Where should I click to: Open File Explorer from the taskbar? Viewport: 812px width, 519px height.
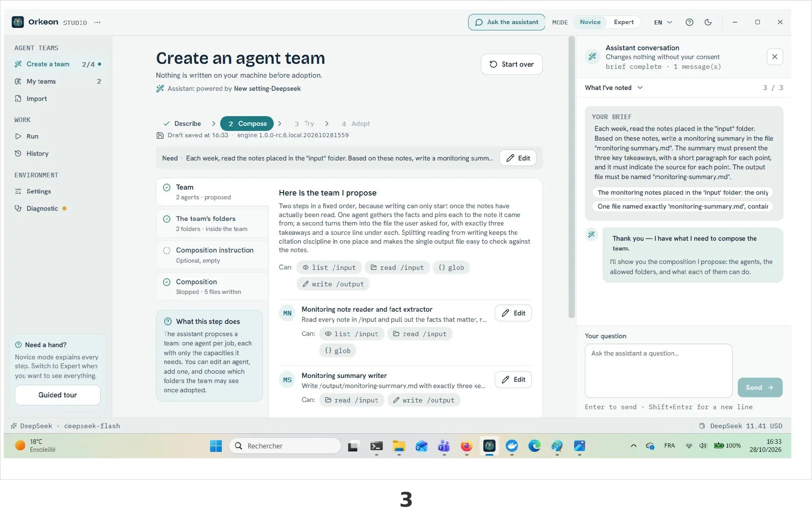(398, 446)
